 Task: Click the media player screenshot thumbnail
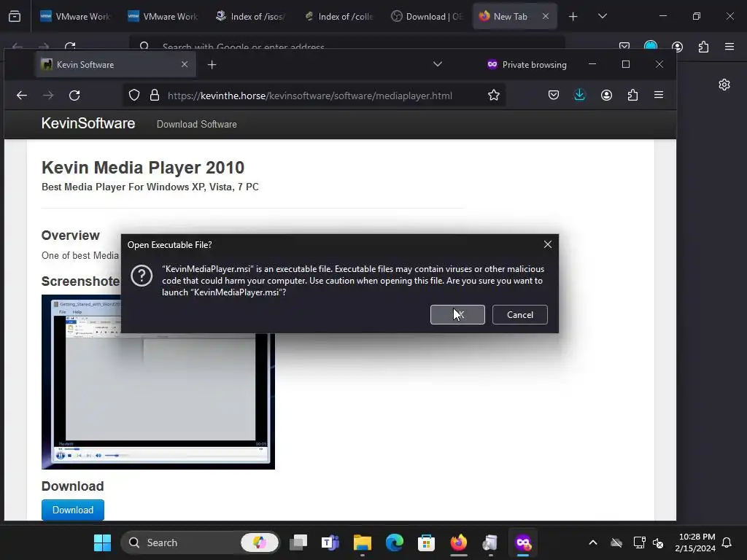pos(158,382)
